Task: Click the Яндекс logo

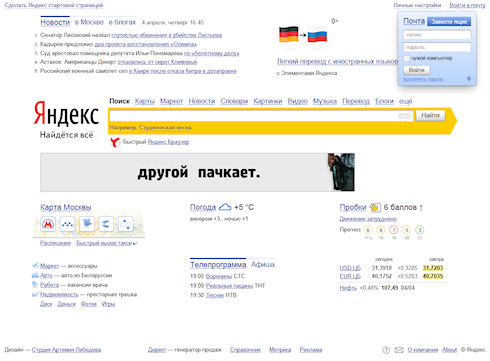Action: tap(66, 114)
